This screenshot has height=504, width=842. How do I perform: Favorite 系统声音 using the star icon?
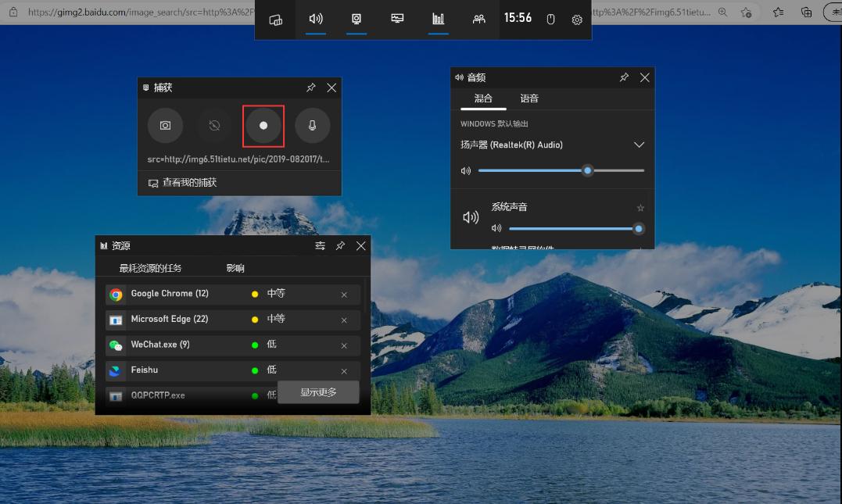[640, 207]
